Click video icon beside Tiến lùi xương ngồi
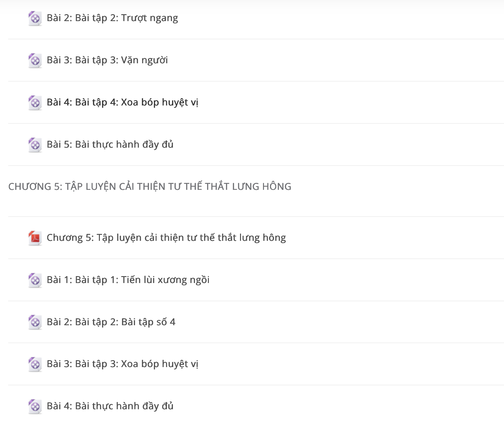 click(x=35, y=280)
